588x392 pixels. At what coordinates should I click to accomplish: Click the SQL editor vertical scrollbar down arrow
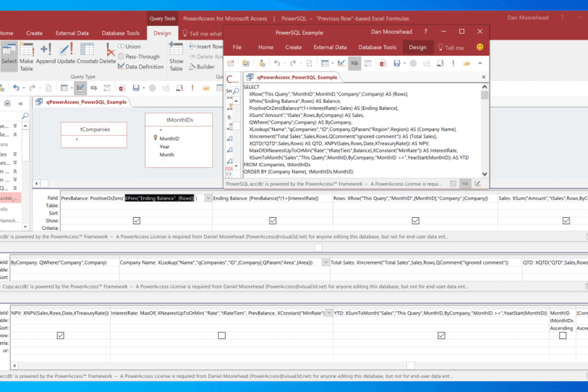pos(484,174)
